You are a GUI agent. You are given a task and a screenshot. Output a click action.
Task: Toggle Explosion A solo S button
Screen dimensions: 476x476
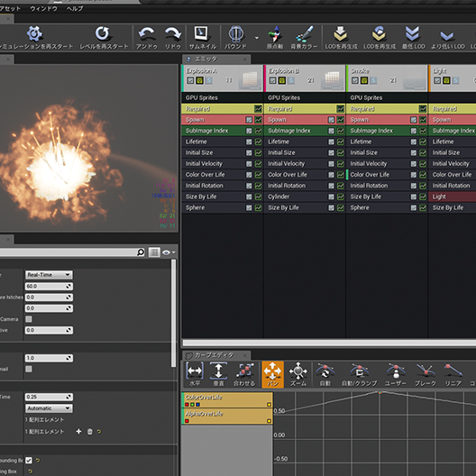(209, 80)
